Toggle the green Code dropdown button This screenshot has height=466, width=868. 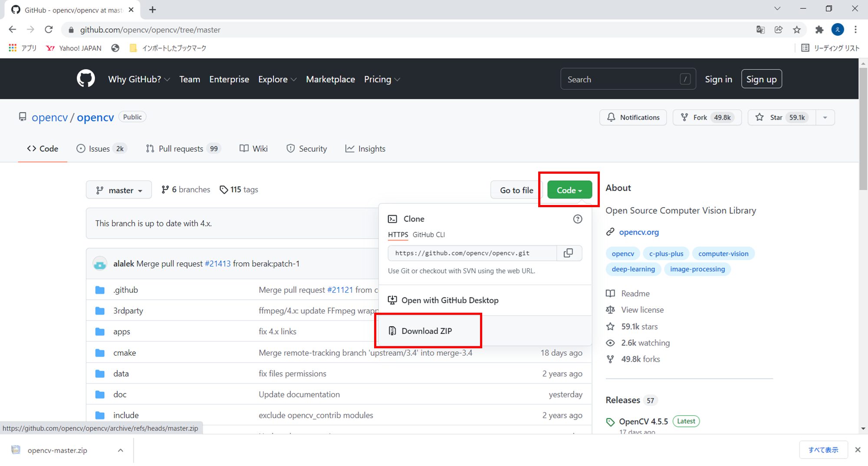tap(569, 190)
